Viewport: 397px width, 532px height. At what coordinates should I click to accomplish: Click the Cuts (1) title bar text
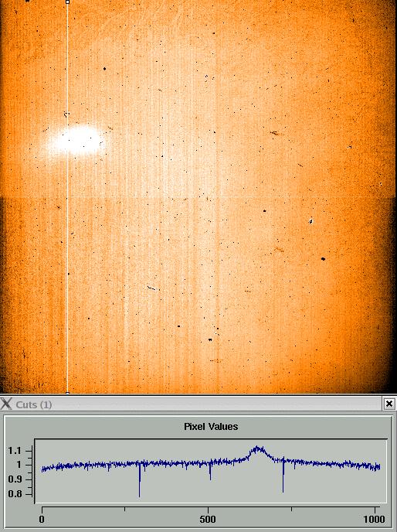pyautogui.click(x=34, y=404)
